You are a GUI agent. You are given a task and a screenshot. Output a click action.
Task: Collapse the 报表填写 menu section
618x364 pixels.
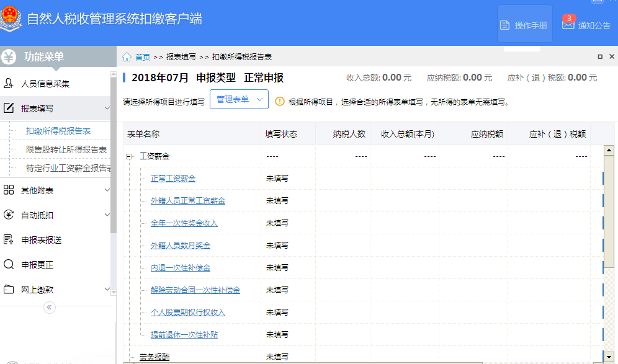click(x=107, y=109)
